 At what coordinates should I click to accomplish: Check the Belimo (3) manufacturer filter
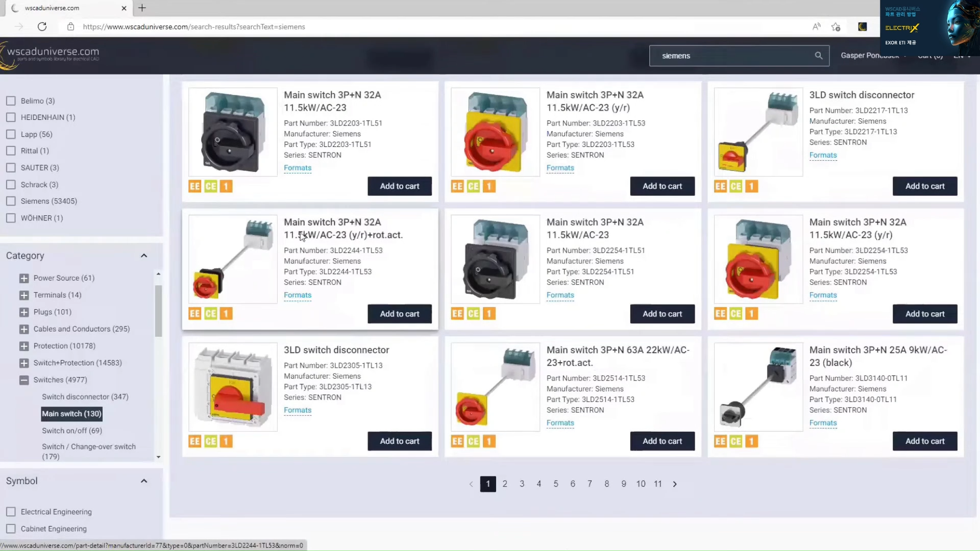(x=11, y=101)
